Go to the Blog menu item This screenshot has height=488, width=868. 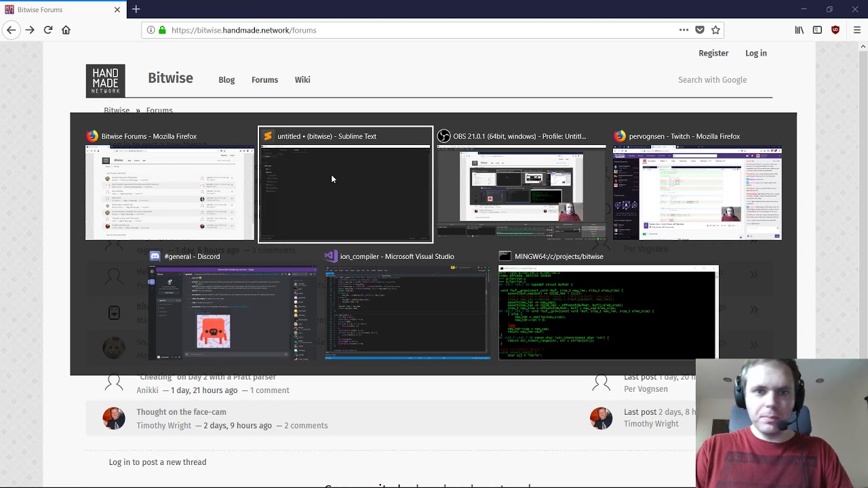point(226,80)
